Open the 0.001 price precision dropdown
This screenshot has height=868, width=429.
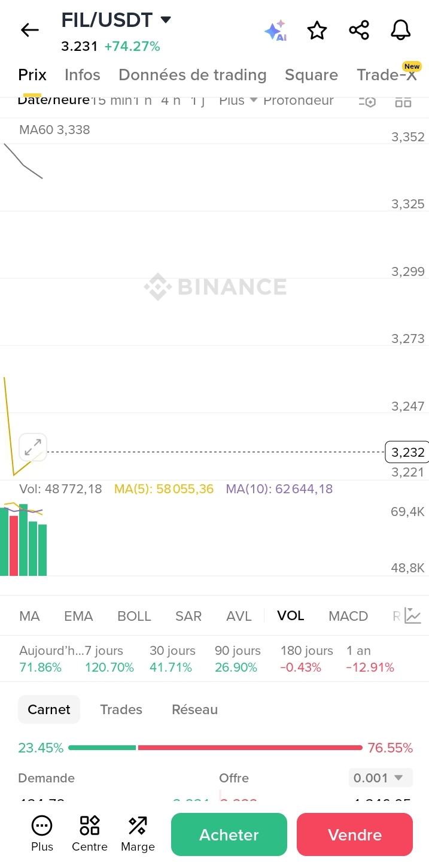[x=380, y=778]
